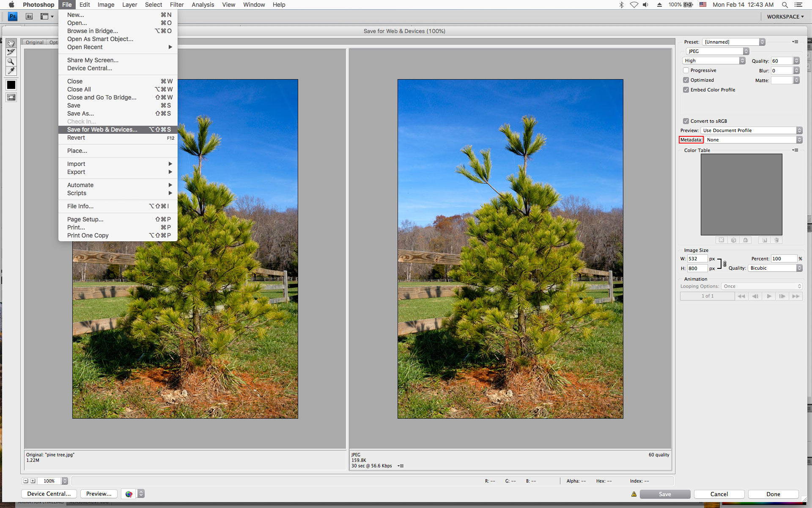Select the Zoom tool
Screen dimensions: 812x508
tap(11, 61)
